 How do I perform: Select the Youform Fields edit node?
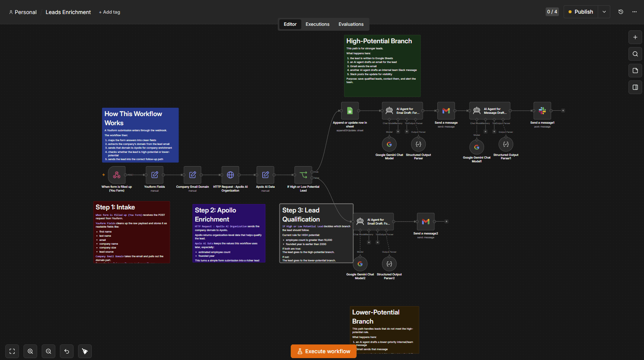coord(155,175)
